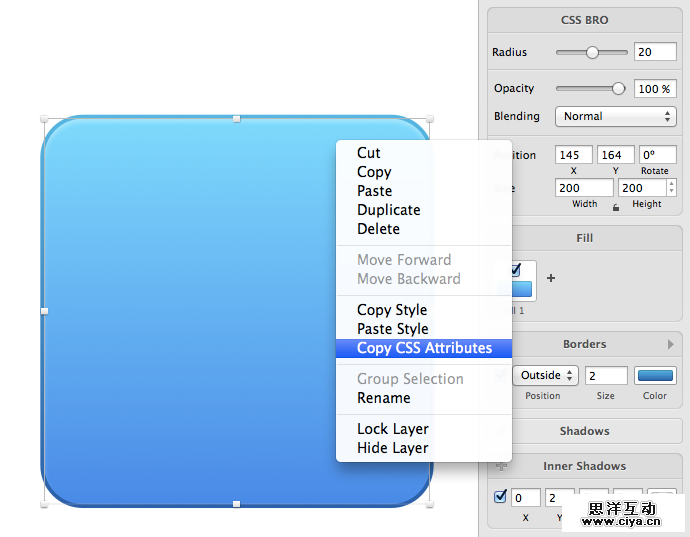690x537 pixels.
Task: Click the Height stepper arrows
Action: (672, 188)
